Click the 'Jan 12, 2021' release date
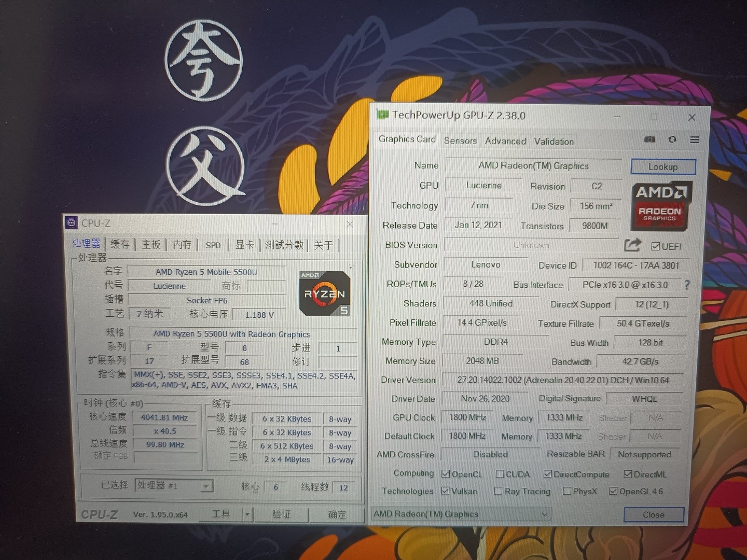This screenshot has width=747, height=560. [x=478, y=225]
